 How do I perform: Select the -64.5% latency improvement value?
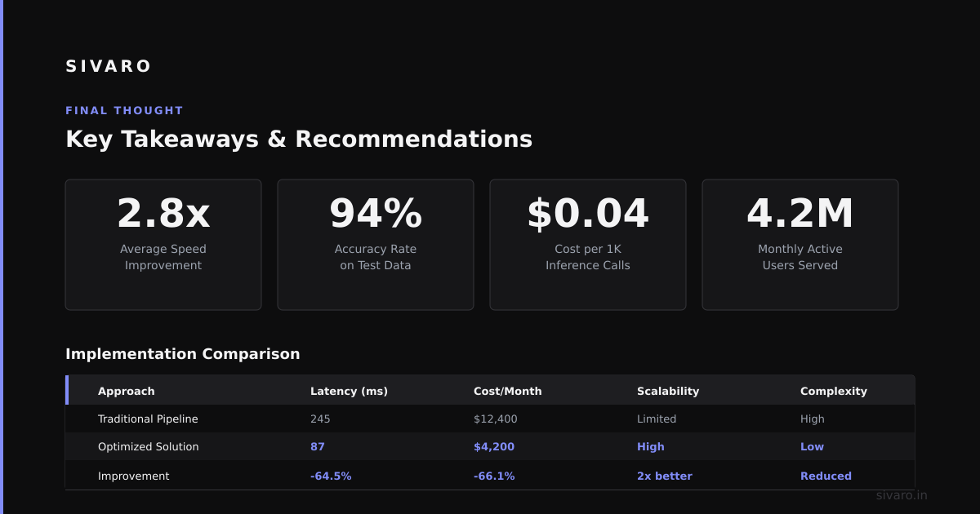click(331, 476)
